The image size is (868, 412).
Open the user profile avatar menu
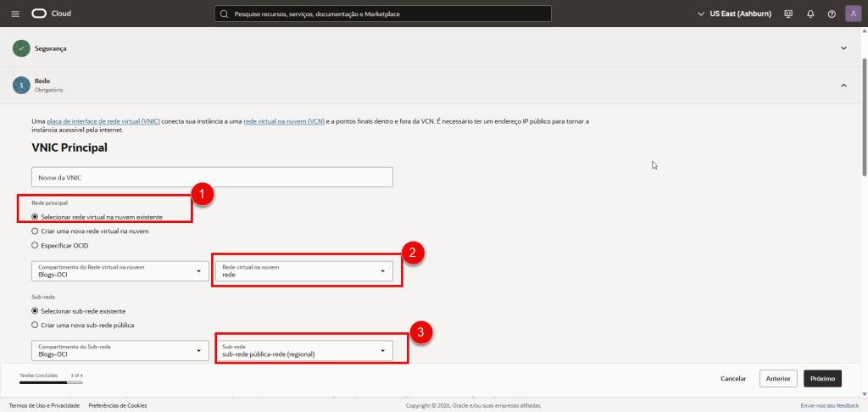[x=853, y=14]
